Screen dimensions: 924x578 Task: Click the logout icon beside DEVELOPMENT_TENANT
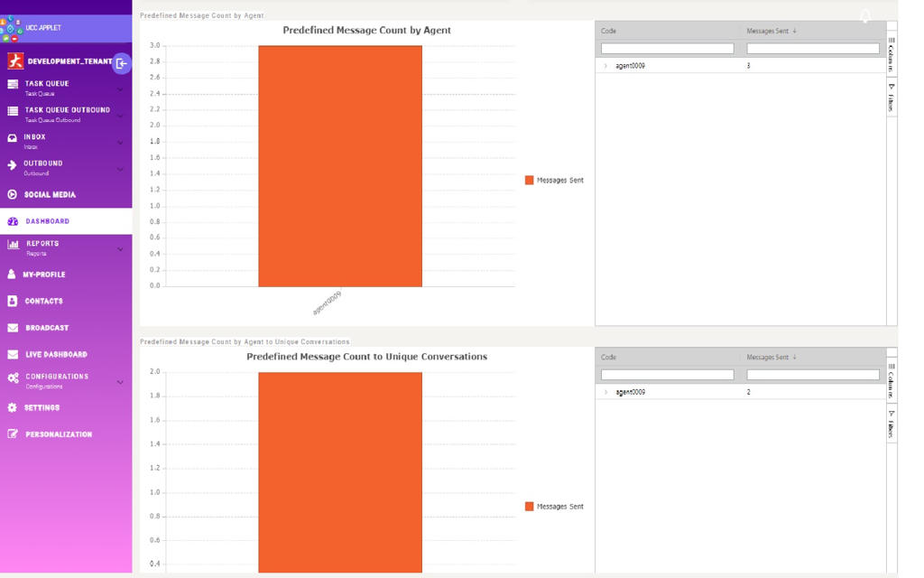(x=121, y=63)
